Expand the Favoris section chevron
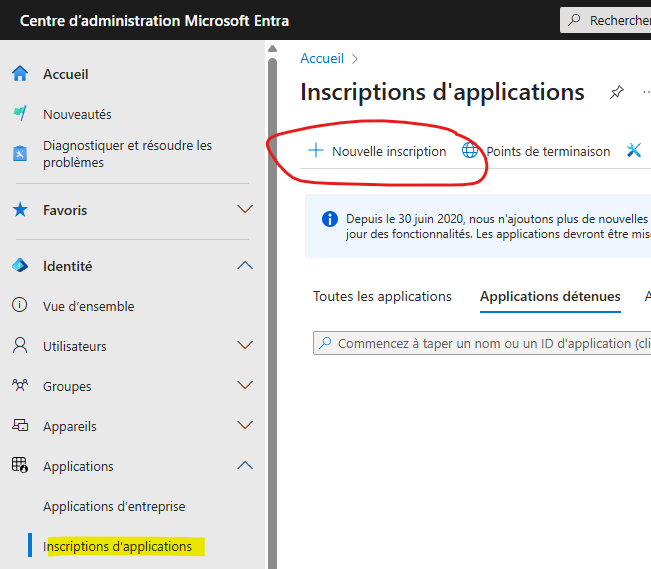Screen dimensions: 651x569 pos(245,209)
